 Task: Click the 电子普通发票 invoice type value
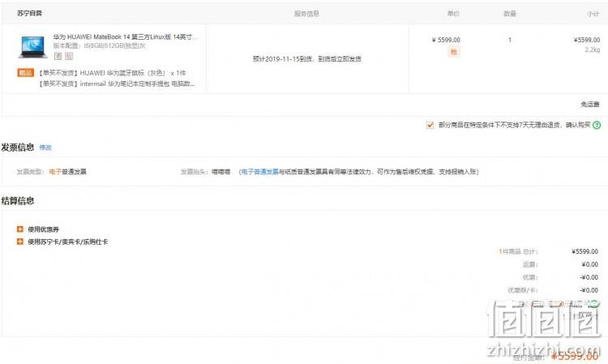click(68, 171)
